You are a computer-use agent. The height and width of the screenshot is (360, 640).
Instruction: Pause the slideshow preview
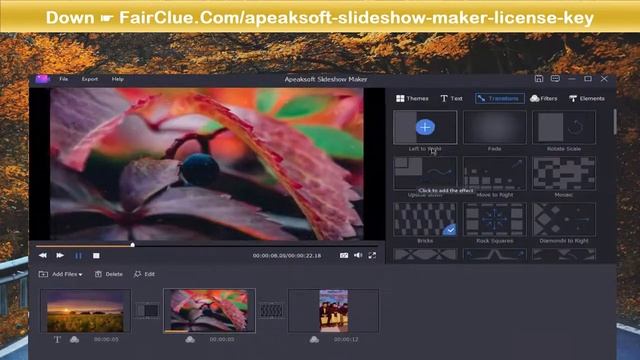click(x=78, y=256)
